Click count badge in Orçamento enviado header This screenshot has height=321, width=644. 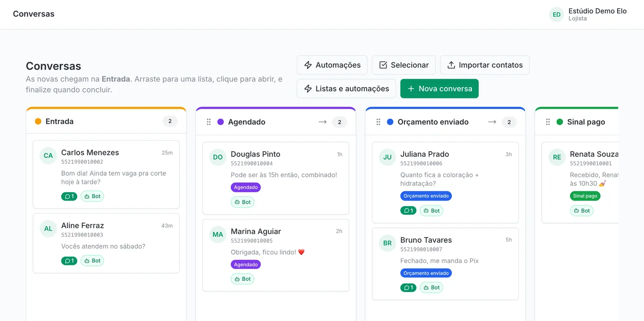click(x=509, y=122)
